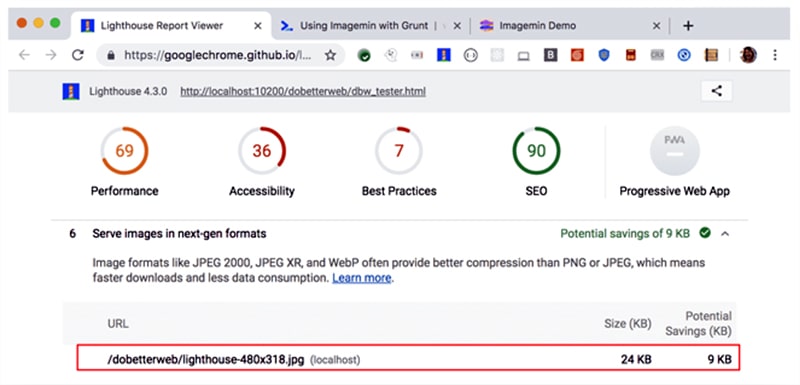Image resolution: width=800 pixels, height=385 pixels.
Task: Click the macOS green fullscreen window button
Action: [x=55, y=23]
